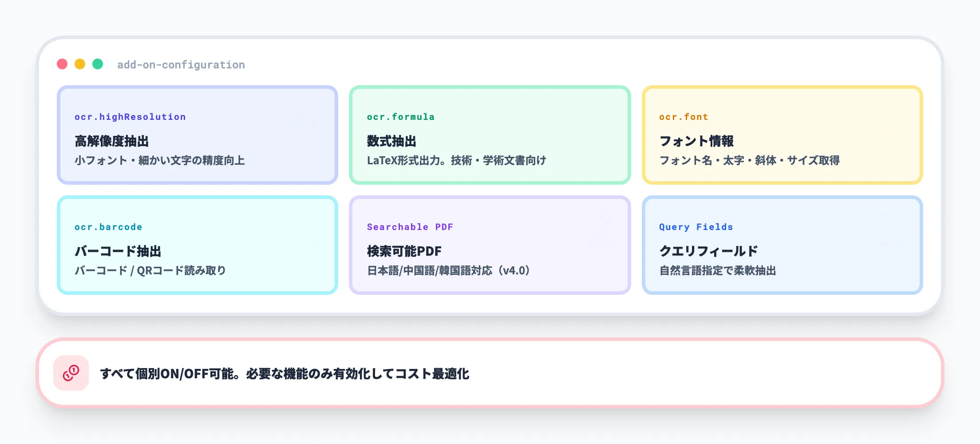The image size is (980, 444).
Task: Click the ocr.font label
Action: tap(683, 116)
